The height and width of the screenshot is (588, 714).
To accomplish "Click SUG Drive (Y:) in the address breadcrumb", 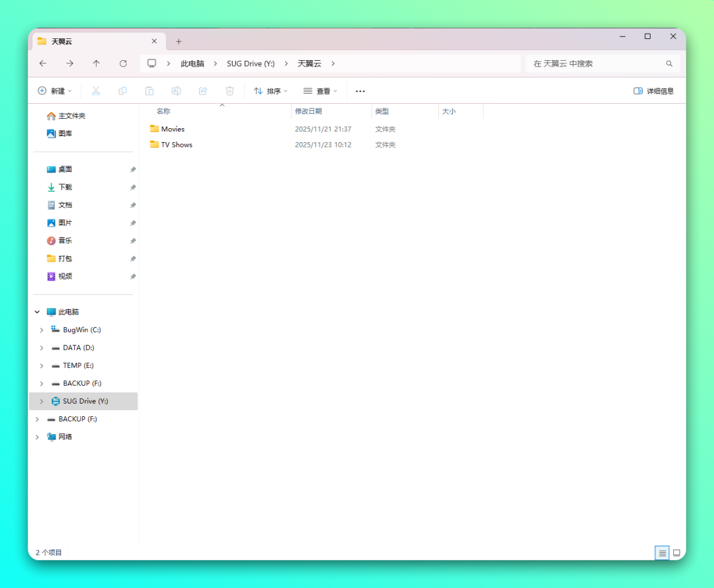I will (x=251, y=63).
